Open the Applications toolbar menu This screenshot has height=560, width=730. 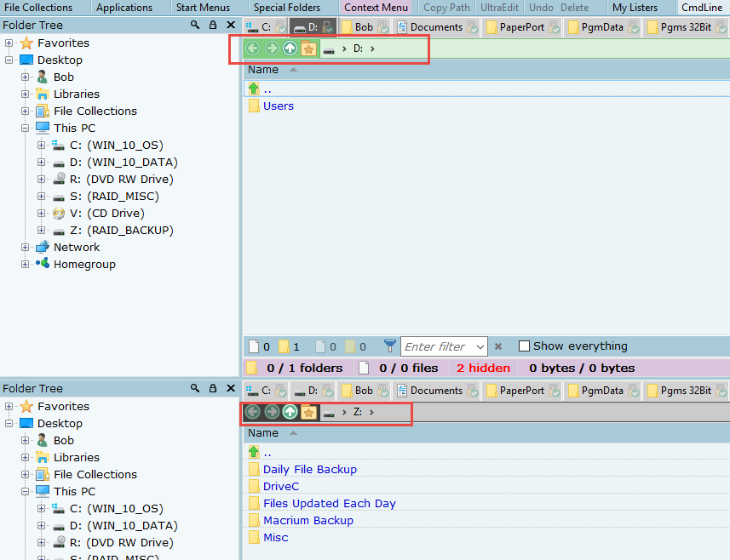(124, 8)
